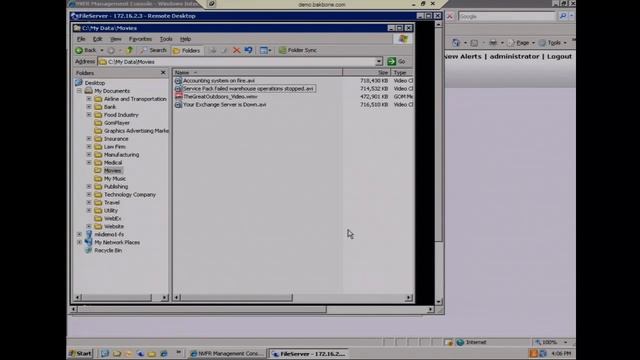This screenshot has height=360, width=640.
Task: Click the Up folder arrow icon
Action: point(130,50)
